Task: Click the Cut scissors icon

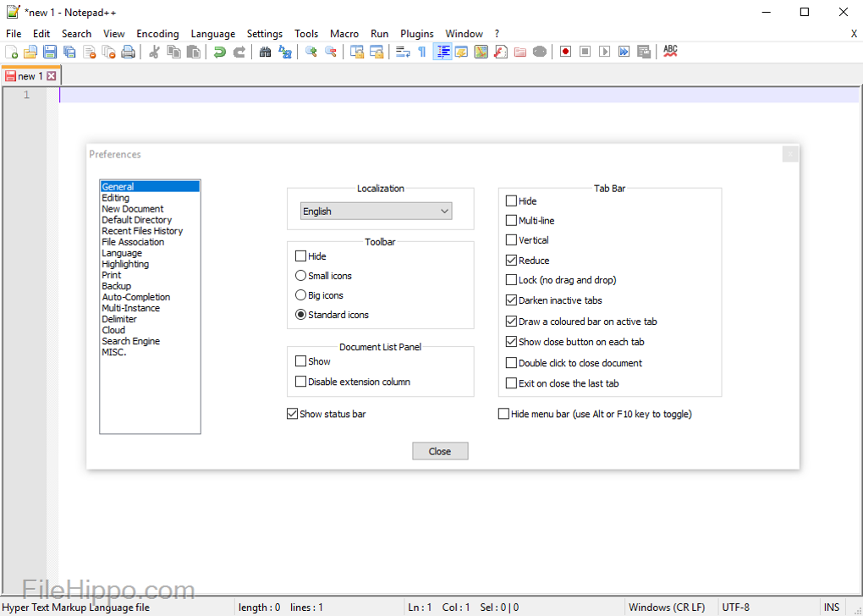Action: click(x=154, y=52)
